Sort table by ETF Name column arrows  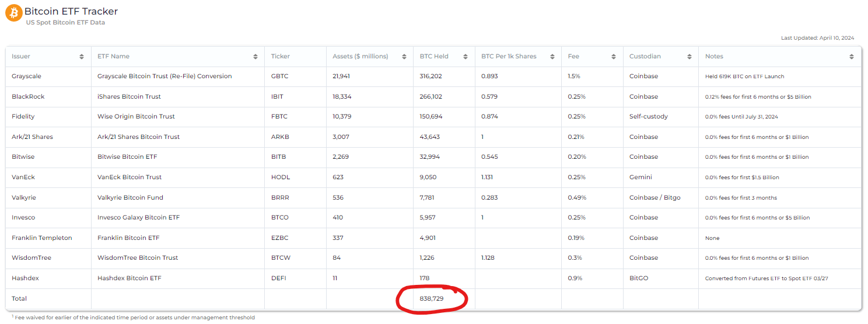256,57
